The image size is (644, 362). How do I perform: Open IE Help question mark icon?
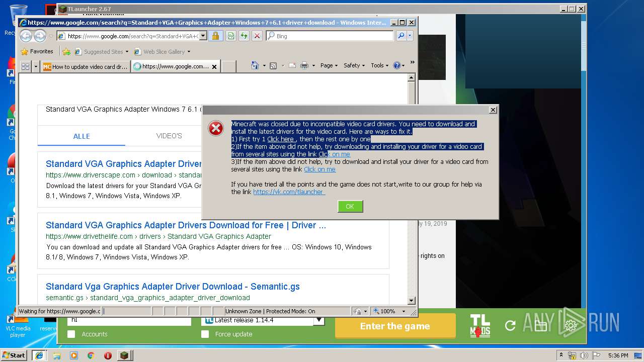[396, 65]
